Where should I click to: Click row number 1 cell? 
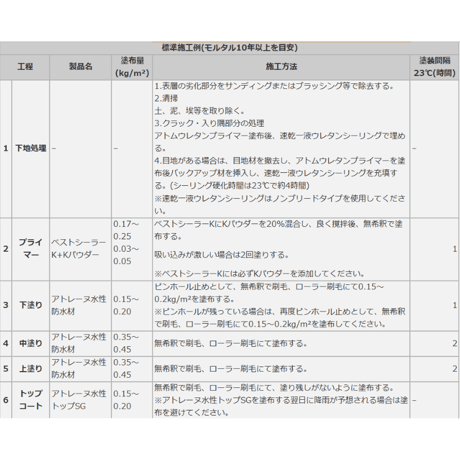pos(6,148)
